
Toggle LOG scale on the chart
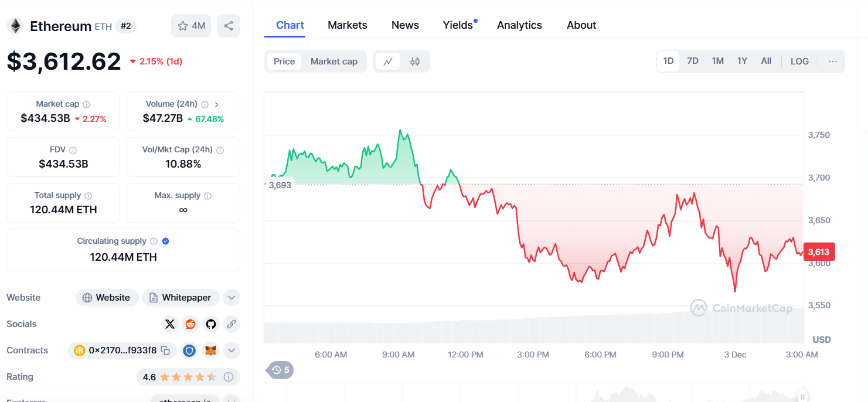[799, 62]
